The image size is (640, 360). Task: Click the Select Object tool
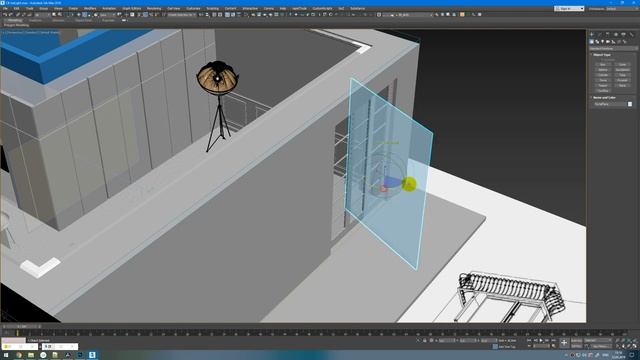click(54, 14)
